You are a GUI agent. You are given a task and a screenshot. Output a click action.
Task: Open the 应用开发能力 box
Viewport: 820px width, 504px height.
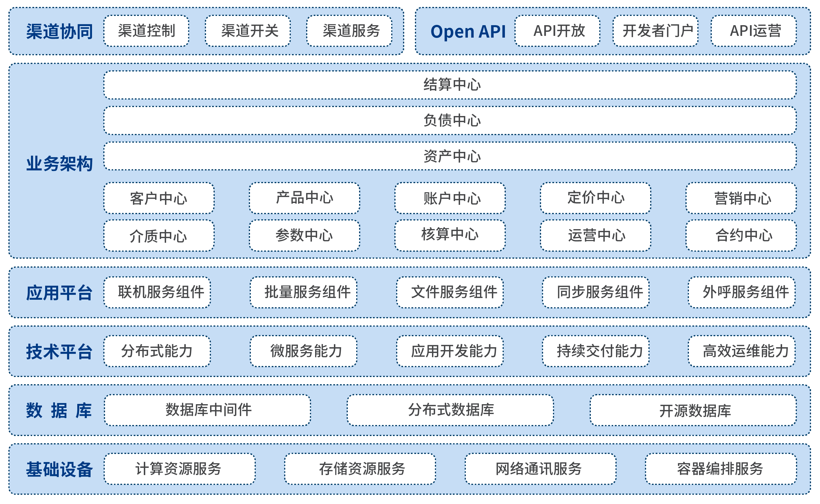pos(450,351)
